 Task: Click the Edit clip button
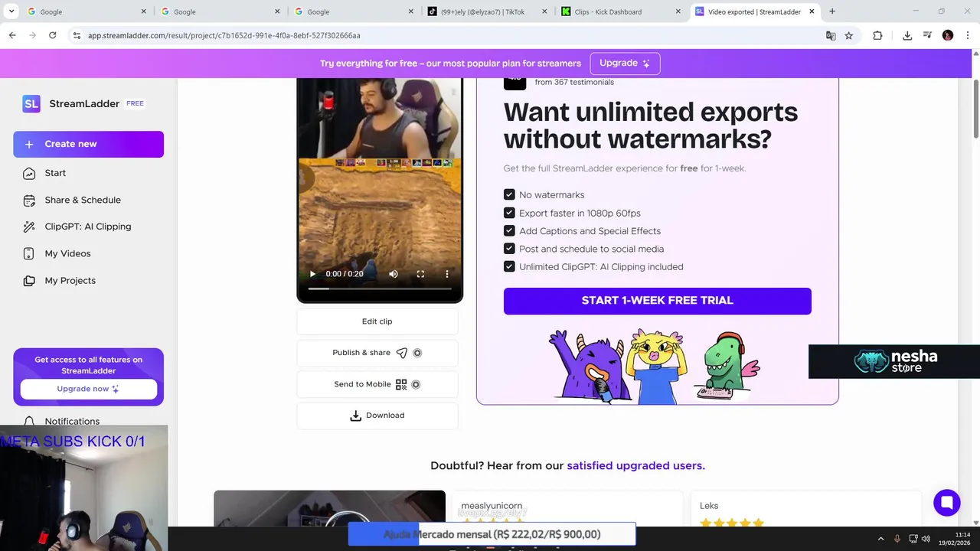coord(377,321)
